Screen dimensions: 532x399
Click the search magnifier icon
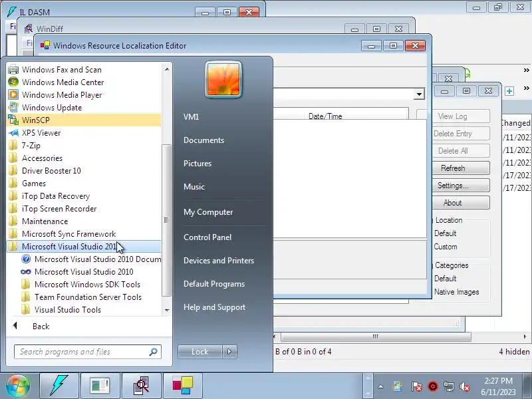[153, 352]
